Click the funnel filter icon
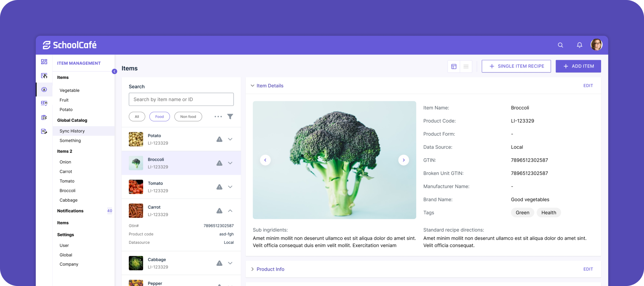The height and width of the screenshot is (286, 644). (230, 117)
